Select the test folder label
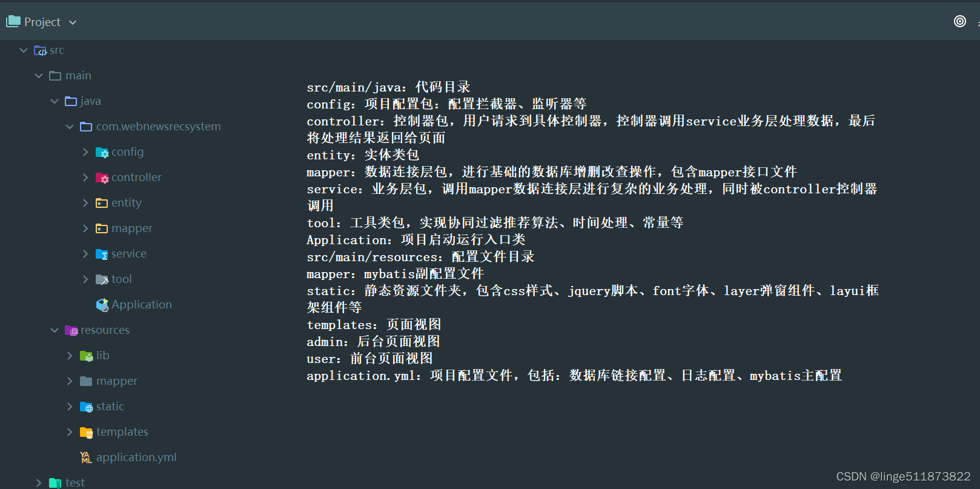 75,483
